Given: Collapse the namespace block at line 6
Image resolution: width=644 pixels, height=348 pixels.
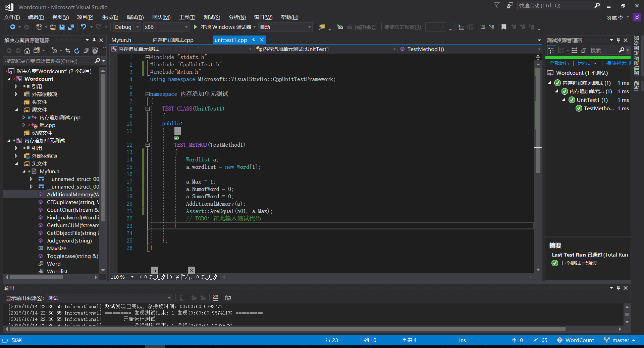Looking at the screenshot, I should tap(147, 94).
